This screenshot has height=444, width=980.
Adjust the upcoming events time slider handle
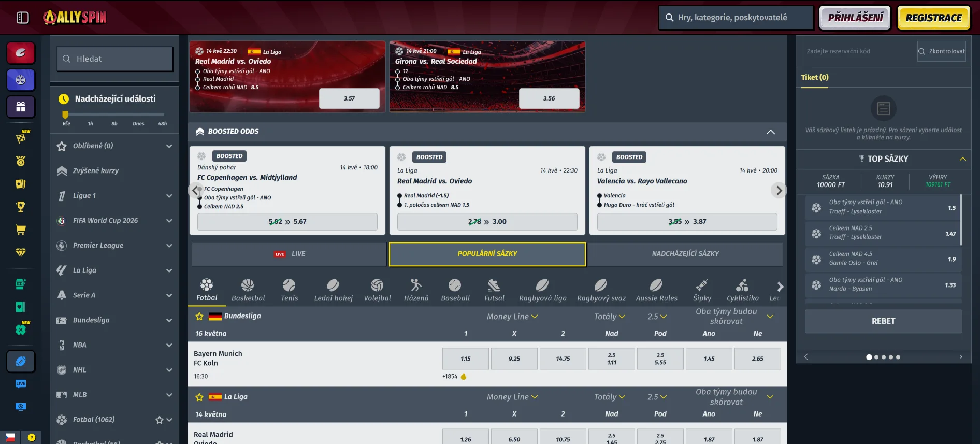[65, 114]
